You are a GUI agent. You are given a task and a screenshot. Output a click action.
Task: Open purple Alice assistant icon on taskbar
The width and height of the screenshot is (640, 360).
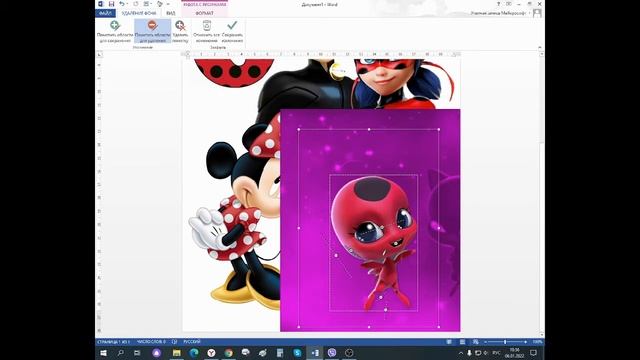157,353
